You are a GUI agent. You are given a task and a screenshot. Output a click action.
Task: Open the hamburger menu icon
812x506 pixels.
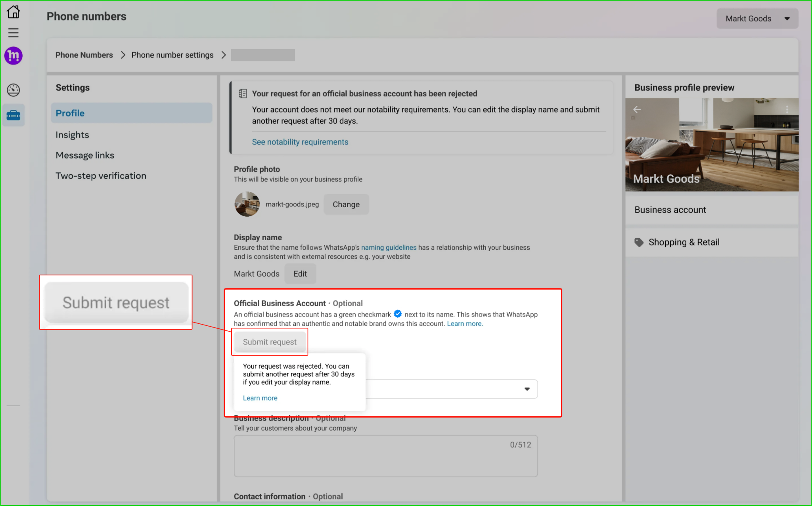[13, 32]
